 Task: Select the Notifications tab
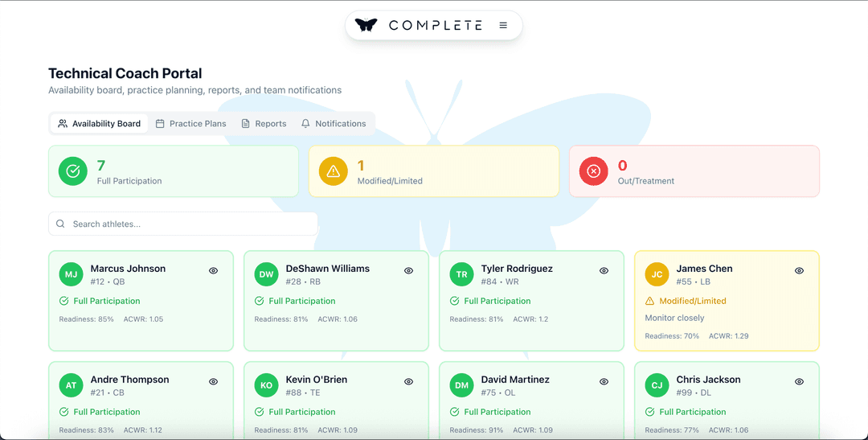(x=334, y=124)
